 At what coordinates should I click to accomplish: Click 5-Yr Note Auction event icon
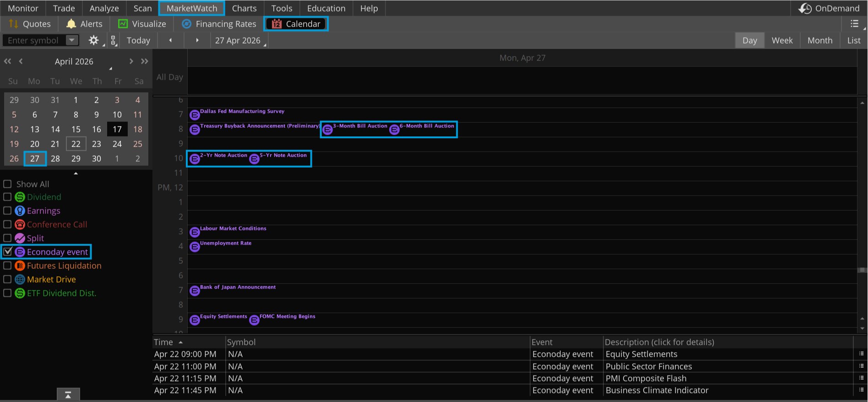click(254, 159)
